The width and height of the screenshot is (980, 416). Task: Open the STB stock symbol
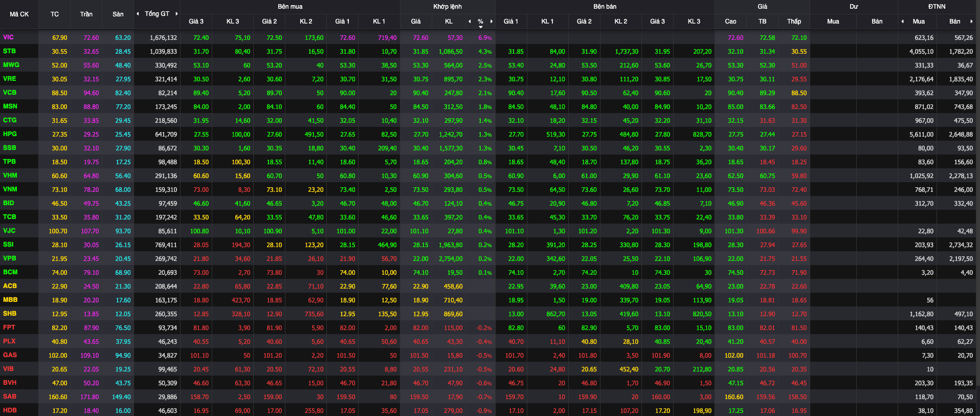[9, 51]
